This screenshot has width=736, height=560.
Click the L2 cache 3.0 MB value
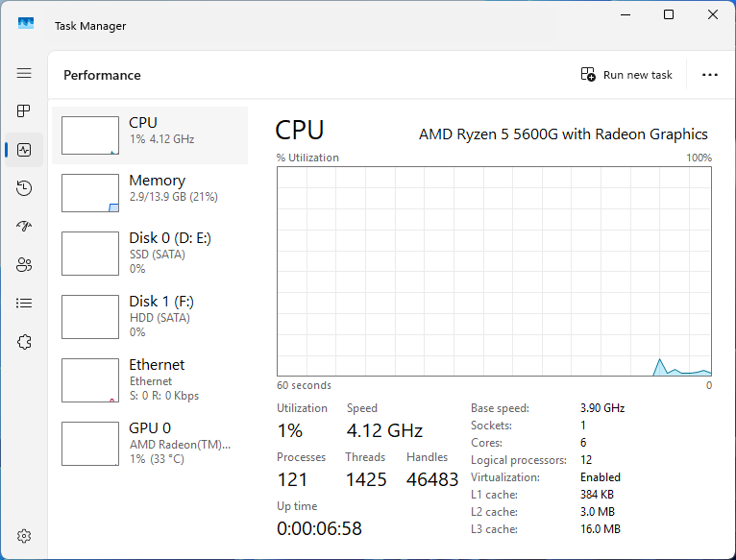[597, 512]
